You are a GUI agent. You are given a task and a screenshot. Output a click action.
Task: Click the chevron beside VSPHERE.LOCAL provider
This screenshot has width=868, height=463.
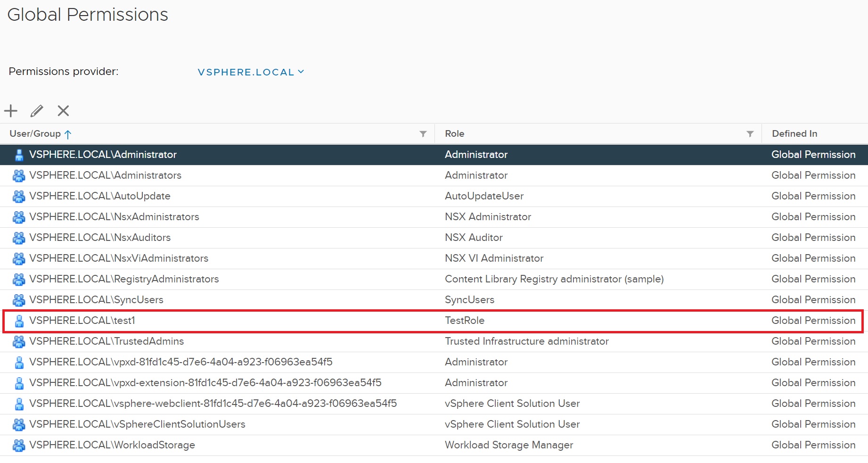[301, 72]
